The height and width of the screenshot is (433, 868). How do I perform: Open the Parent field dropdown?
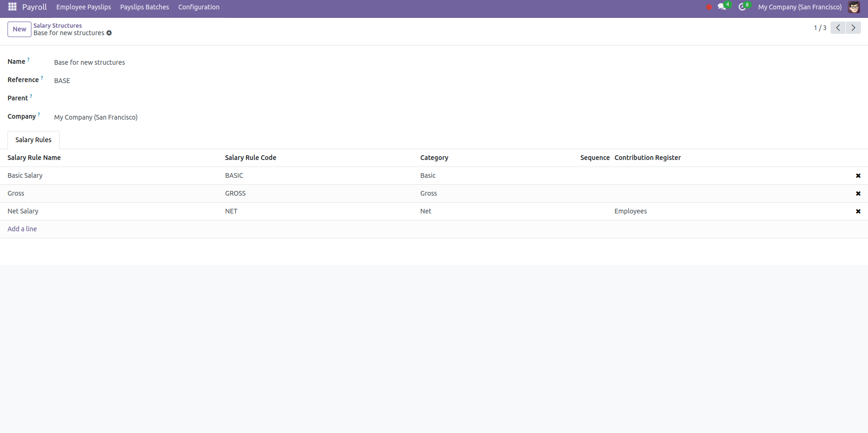coord(188,99)
